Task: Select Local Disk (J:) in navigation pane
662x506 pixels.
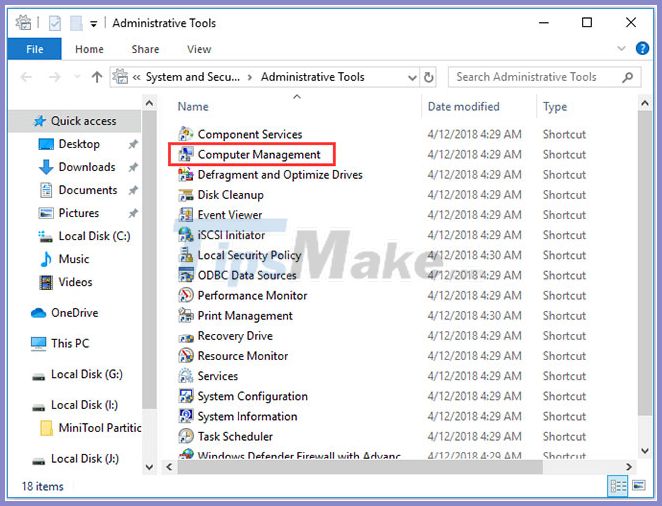Action: click(84, 459)
